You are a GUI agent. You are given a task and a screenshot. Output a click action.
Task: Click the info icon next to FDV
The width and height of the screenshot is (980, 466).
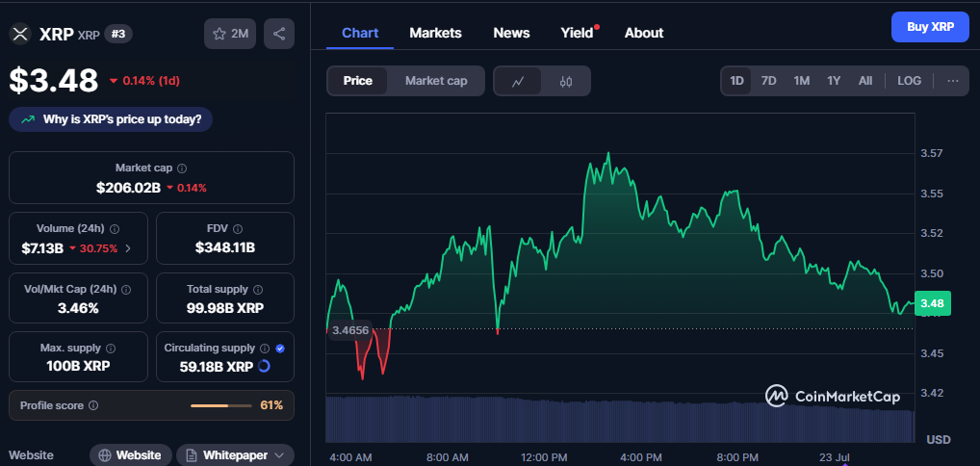pyautogui.click(x=238, y=229)
